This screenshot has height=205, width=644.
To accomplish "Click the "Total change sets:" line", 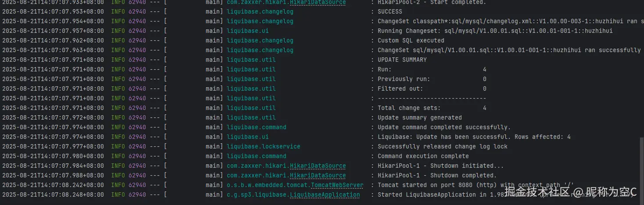I will pos(409,108).
